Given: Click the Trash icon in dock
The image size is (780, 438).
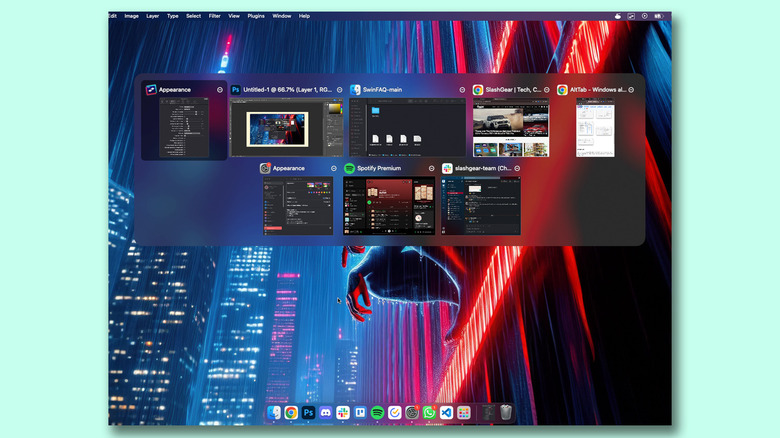Looking at the screenshot, I should (x=506, y=412).
